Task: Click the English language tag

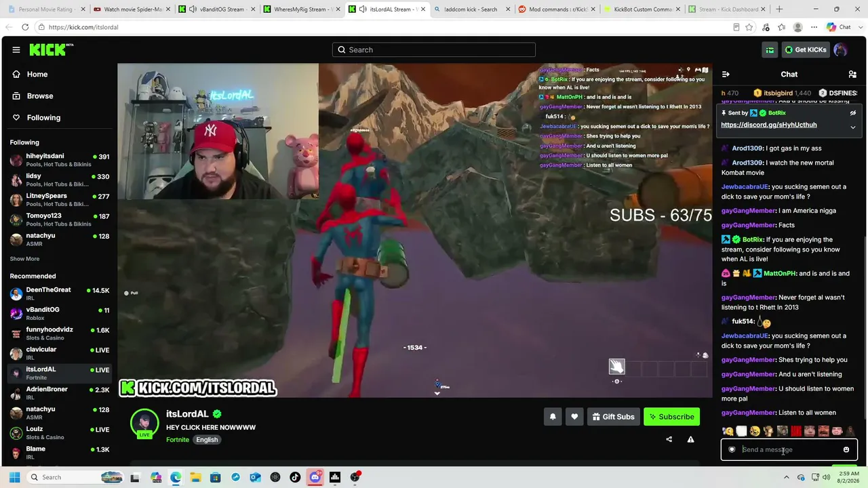Action: [207, 440]
